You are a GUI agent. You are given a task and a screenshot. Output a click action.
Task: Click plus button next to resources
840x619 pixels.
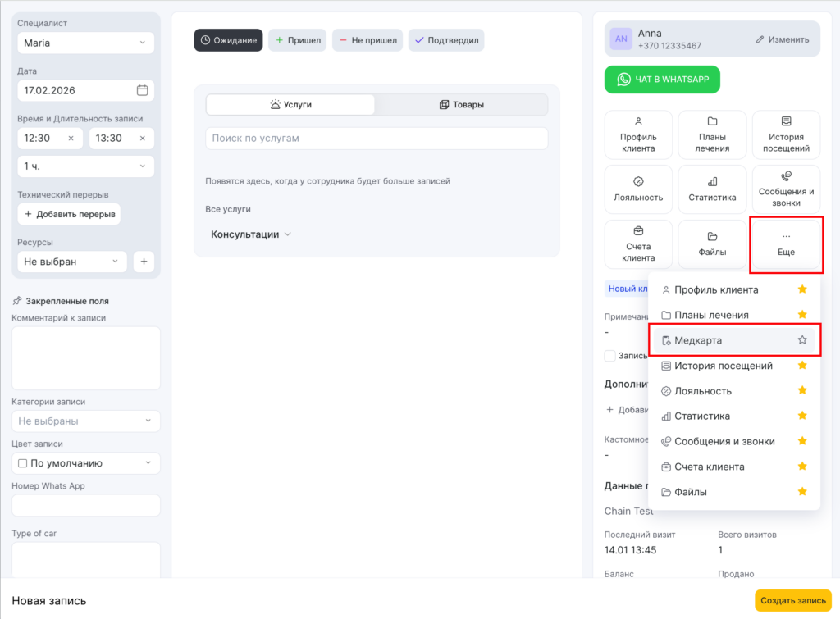point(144,262)
